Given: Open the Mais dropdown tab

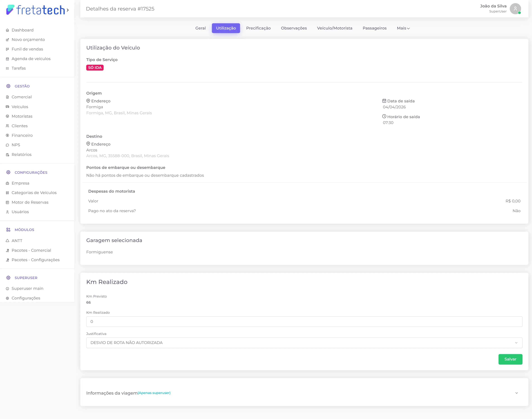Looking at the screenshot, I should [403, 28].
